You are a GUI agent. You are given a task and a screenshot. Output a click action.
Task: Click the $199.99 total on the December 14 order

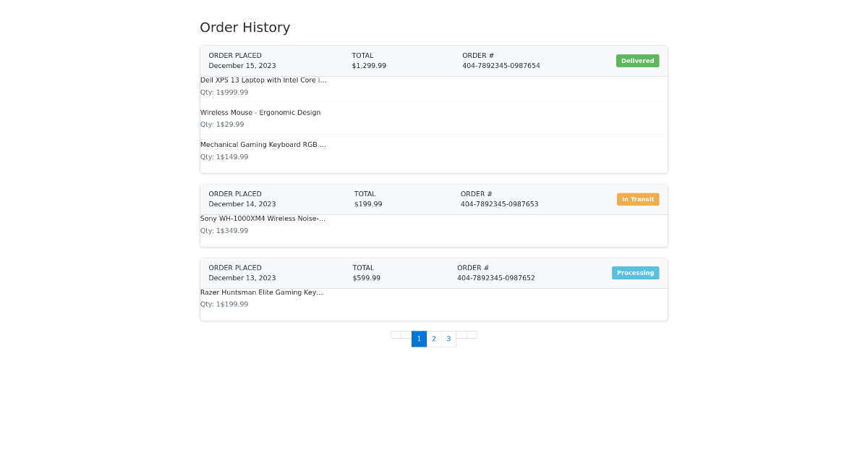368,203
